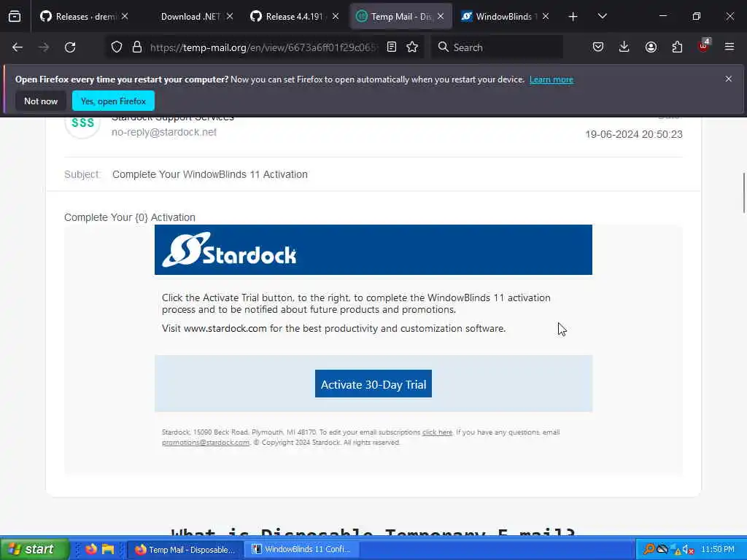
Task: Dismiss the Firefox startup notification bar
Action: coord(729,79)
